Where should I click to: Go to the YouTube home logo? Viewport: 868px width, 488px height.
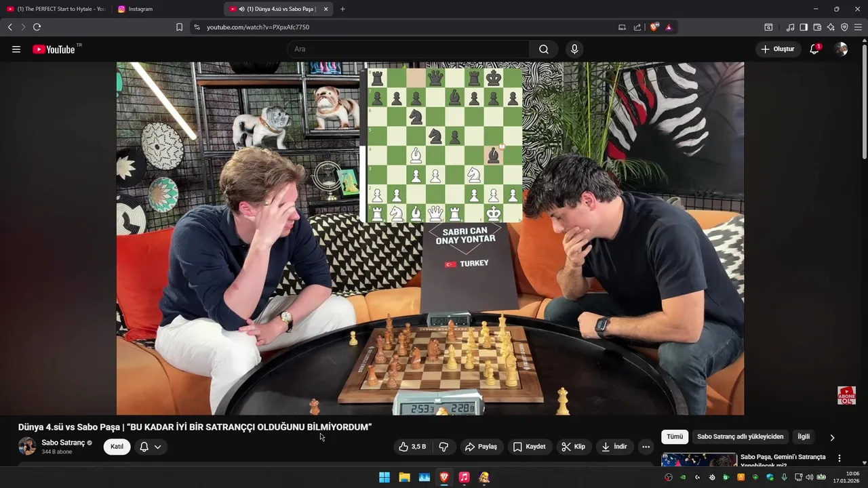(54, 49)
